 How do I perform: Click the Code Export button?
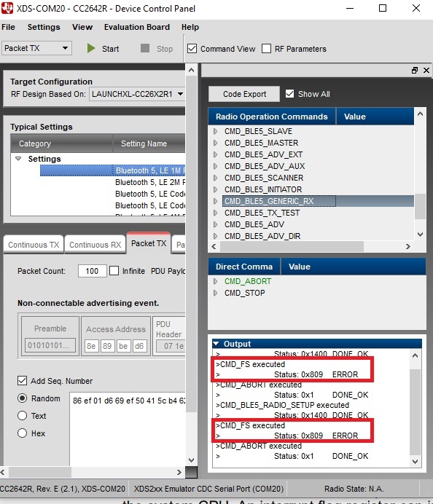click(x=244, y=94)
